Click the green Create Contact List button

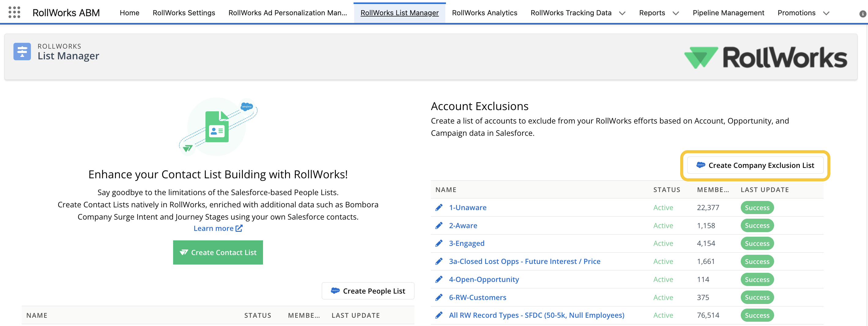pos(218,252)
